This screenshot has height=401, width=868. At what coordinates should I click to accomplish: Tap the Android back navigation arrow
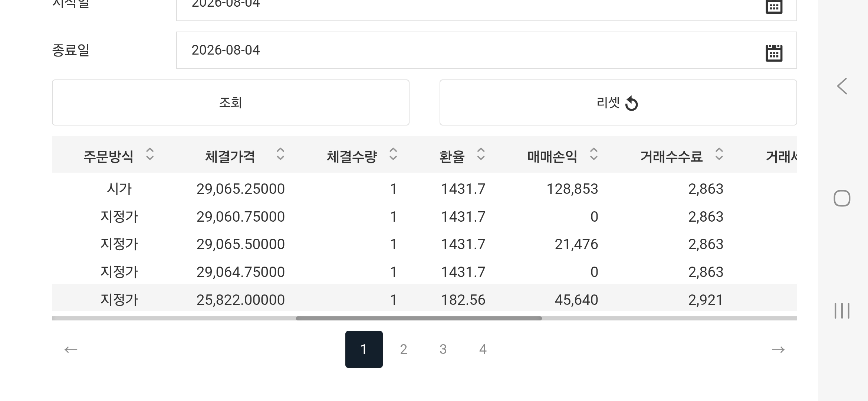click(842, 86)
